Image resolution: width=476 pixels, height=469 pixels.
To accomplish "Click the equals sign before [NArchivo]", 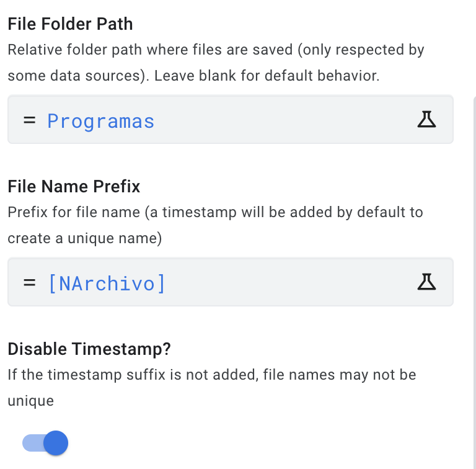I will tap(30, 282).
